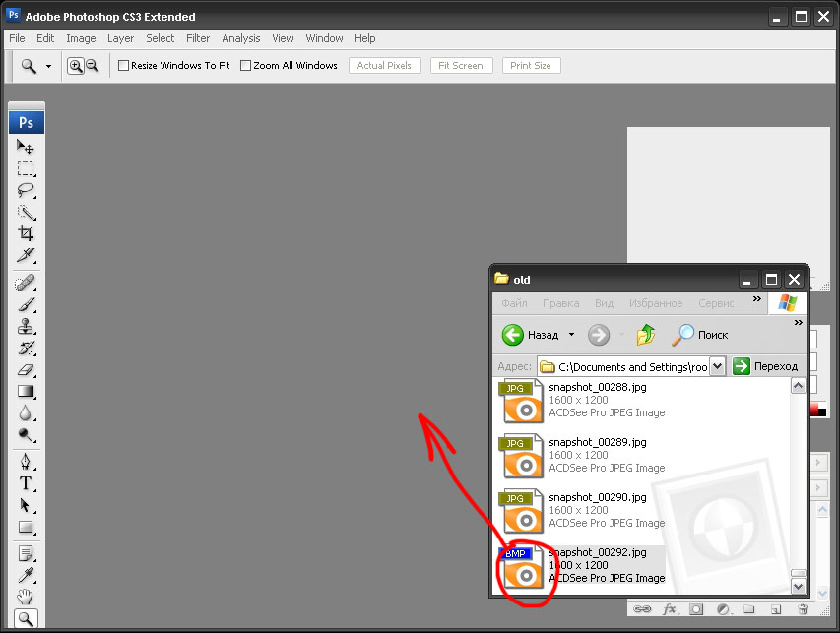Click the Zoom Out magnifier icon
This screenshot has width=840, height=633.
(x=92, y=66)
